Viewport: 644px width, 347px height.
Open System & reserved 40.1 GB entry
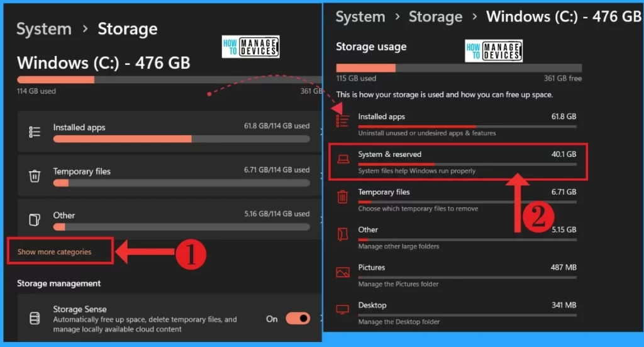click(x=458, y=162)
